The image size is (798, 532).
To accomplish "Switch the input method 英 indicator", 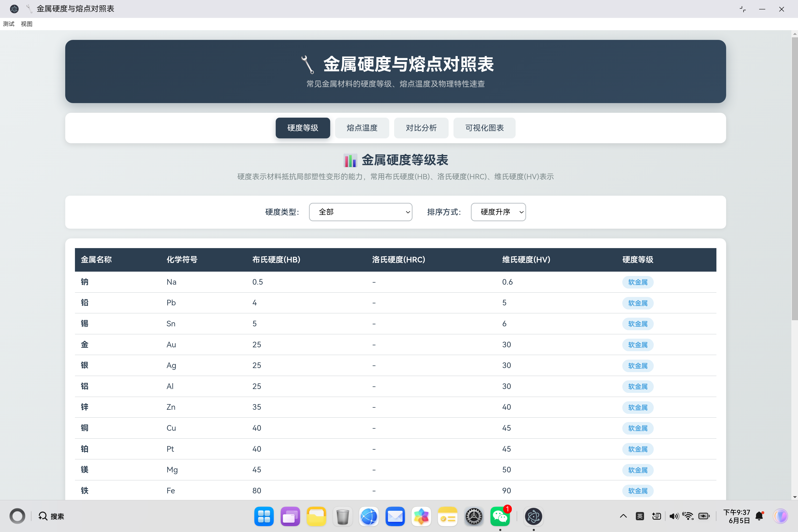I will click(x=640, y=516).
